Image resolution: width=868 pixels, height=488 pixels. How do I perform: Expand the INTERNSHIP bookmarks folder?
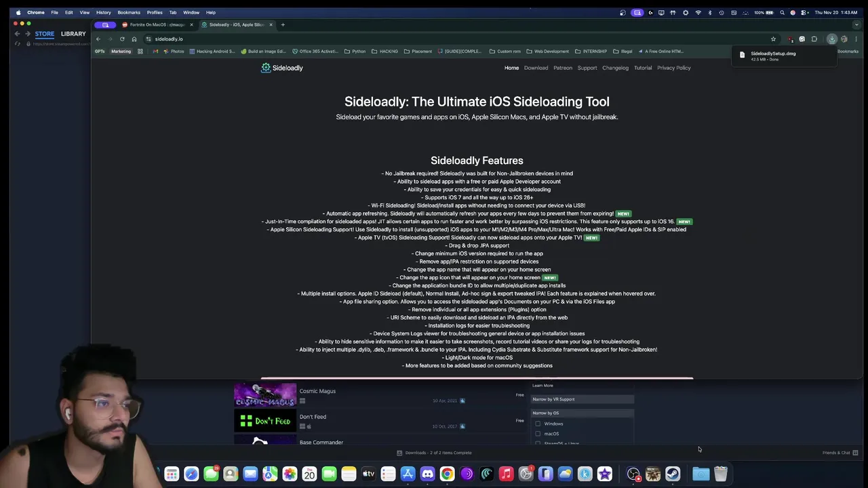591,52
